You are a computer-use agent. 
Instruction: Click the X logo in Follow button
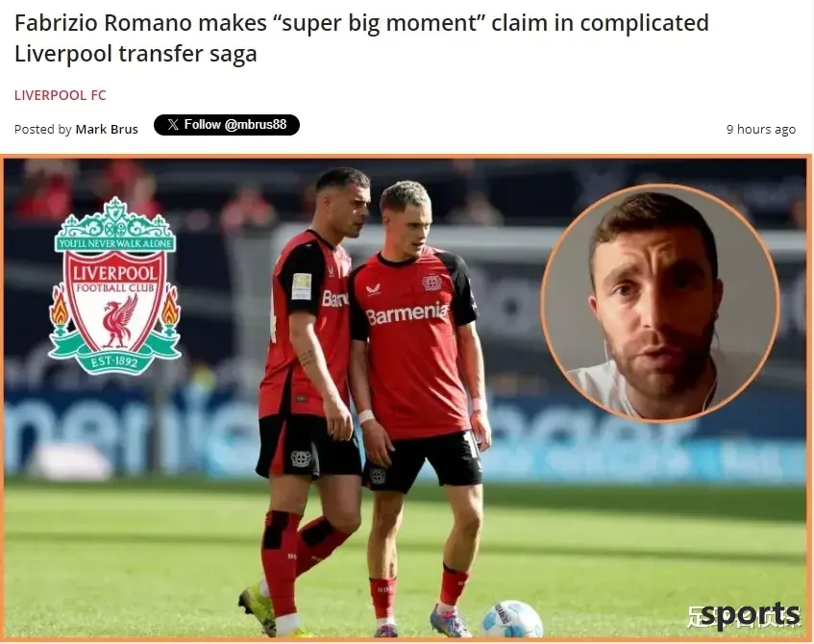[x=173, y=125]
